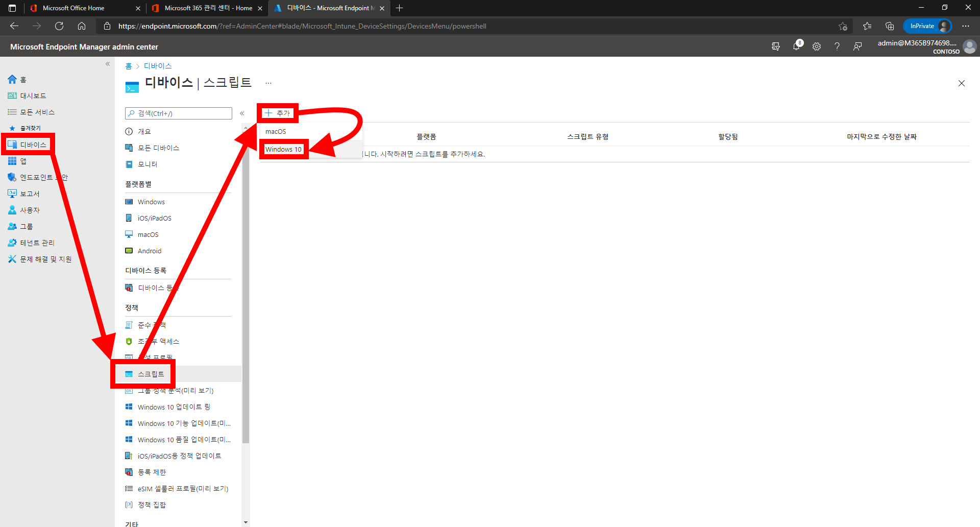
Task: Open the feedback icon
Action: click(x=857, y=46)
